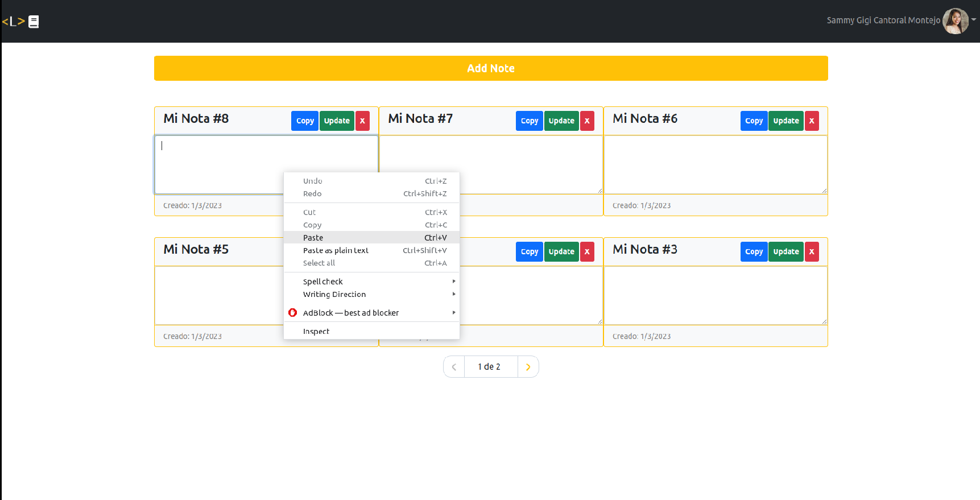Click the '1 de 2' page indicator
The image size is (980, 500).
[x=489, y=367]
